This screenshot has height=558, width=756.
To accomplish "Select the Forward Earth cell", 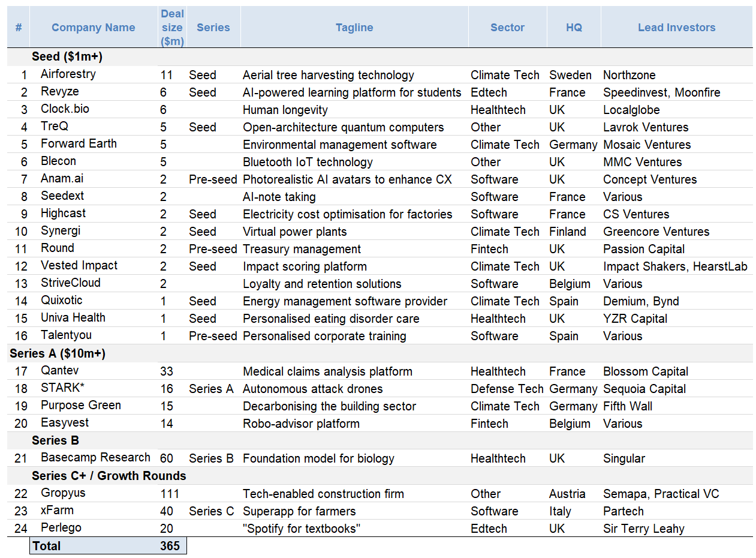I will click(x=79, y=143).
